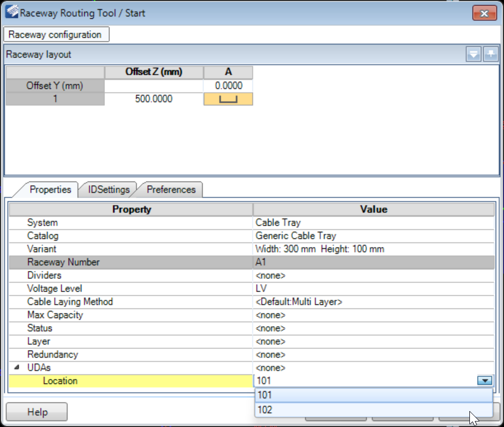Click the Catalog value Generic Cable Tray
The image size is (504, 427).
tap(374, 236)
